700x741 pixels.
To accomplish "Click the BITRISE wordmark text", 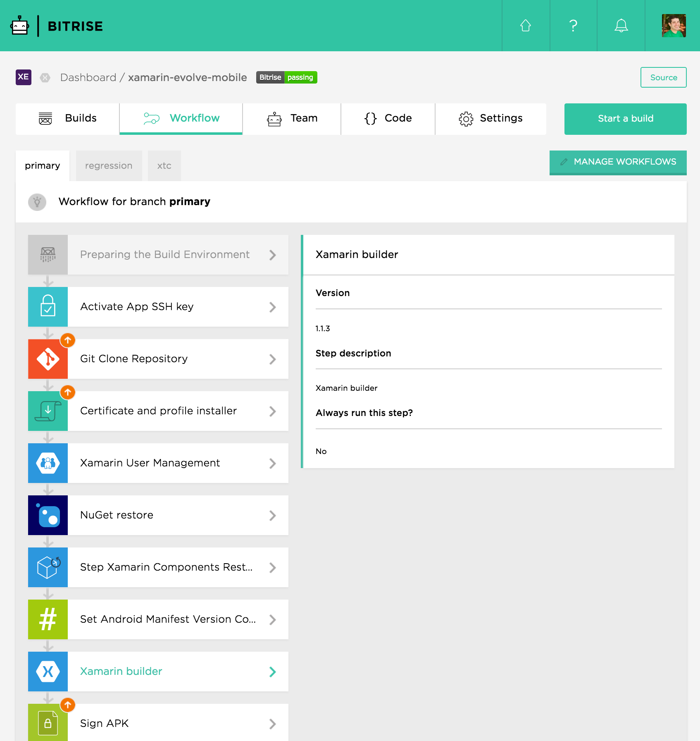I will pyautogui.click(x=75, y=26).
